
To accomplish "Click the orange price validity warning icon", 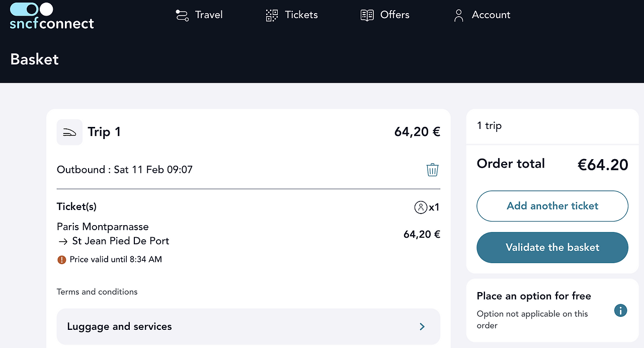I will tap(61, 260).
